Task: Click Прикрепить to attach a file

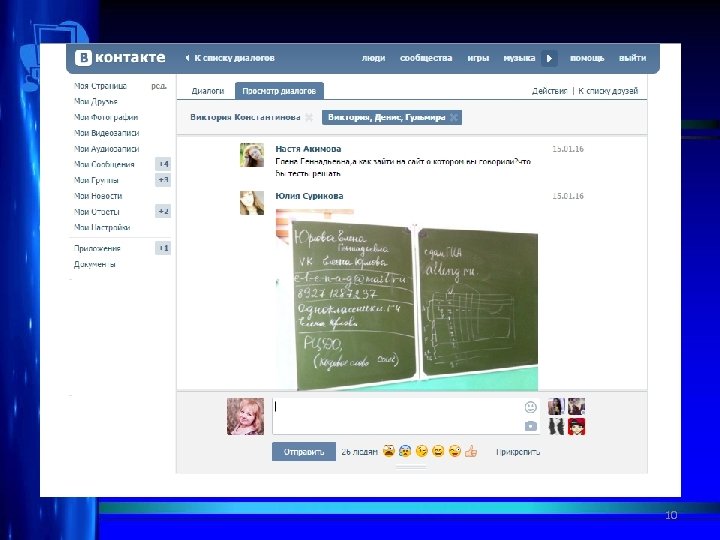Action: [x=518, y=452]
